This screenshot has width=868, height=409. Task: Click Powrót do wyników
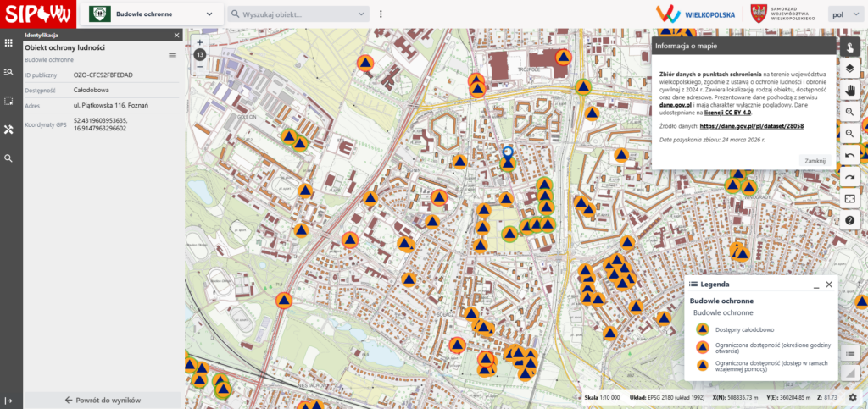103,400
